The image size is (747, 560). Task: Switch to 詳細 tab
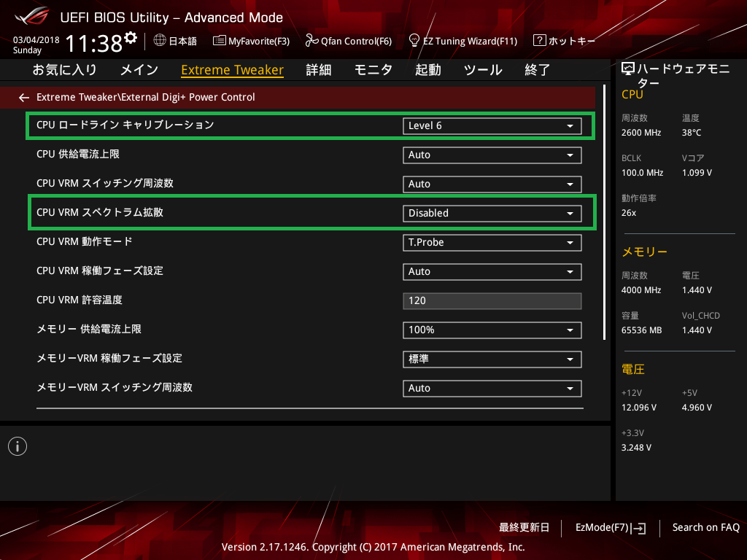pos(319,70)
